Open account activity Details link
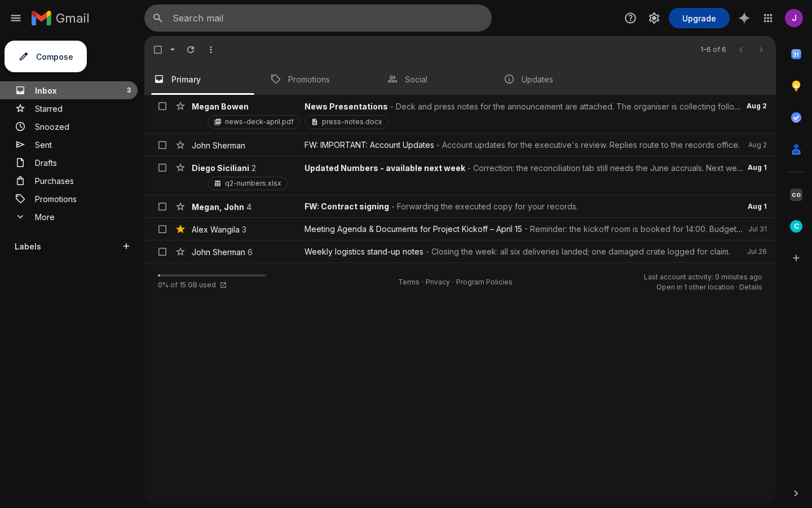Screen dimensions: 812x508 click(x=751, y=287)
